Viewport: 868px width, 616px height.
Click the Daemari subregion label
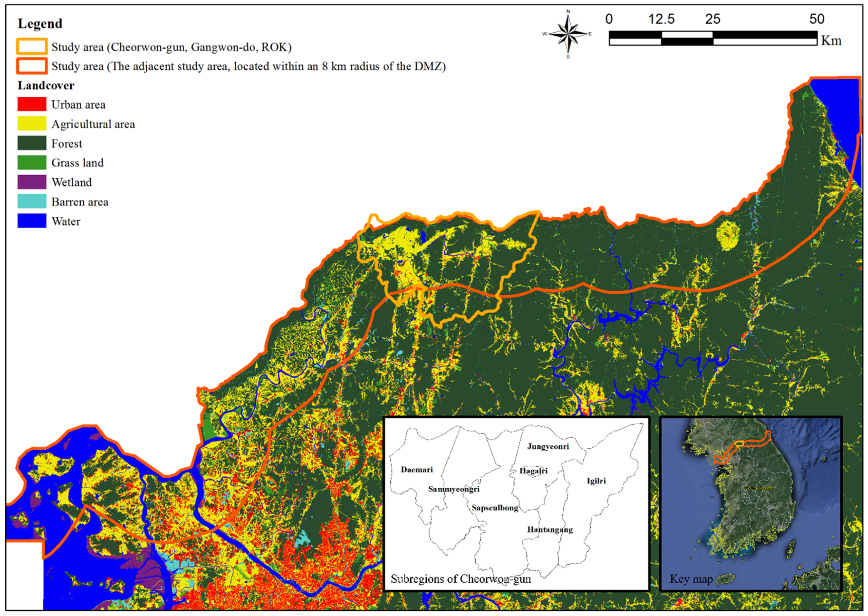pyautogui.click(x=417, y=470)
